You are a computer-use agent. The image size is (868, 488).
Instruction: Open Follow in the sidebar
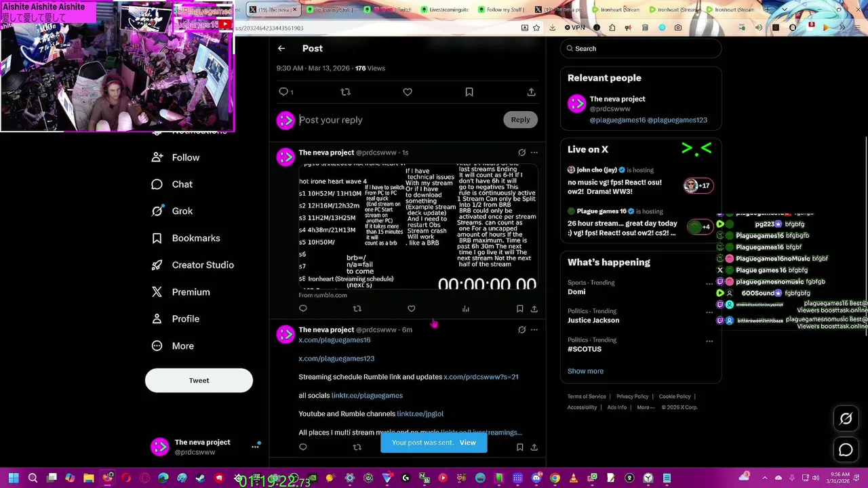click(176, 157)
